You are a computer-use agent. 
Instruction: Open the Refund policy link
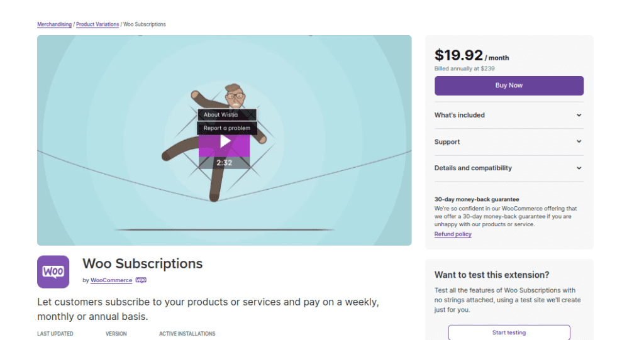pyautogui.click(x=453, y=234)
